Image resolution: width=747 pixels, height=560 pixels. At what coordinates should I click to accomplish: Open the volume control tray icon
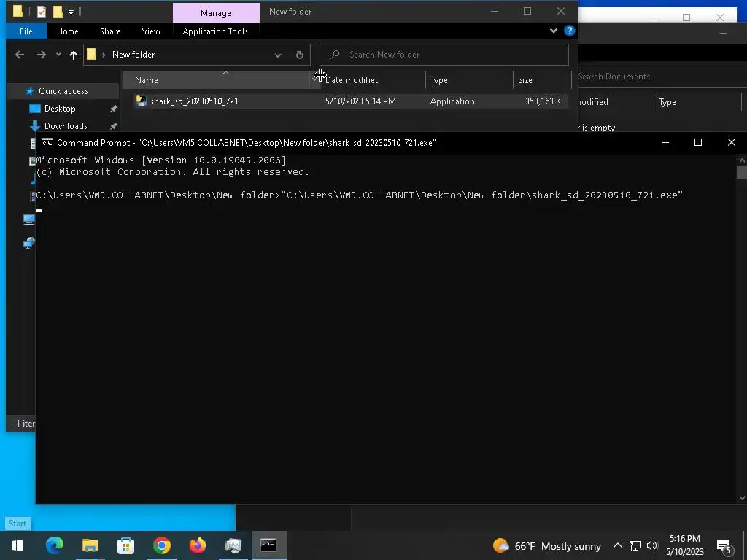[652, 545]
